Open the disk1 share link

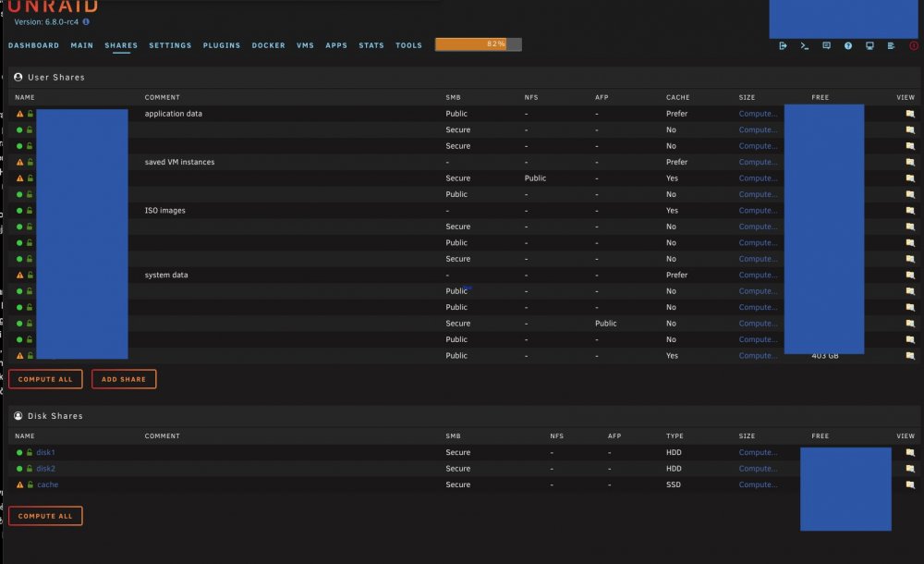(x=46, y=452)
